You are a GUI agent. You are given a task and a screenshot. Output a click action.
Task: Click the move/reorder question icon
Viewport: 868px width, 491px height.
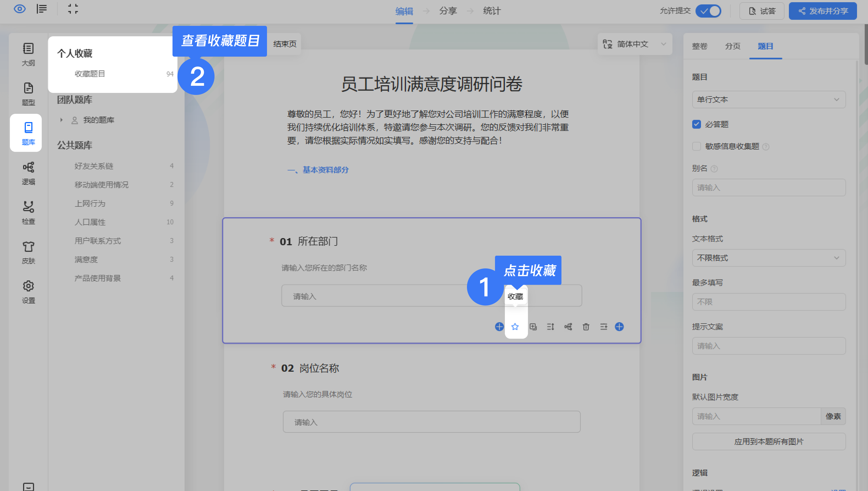pos(550,326)
